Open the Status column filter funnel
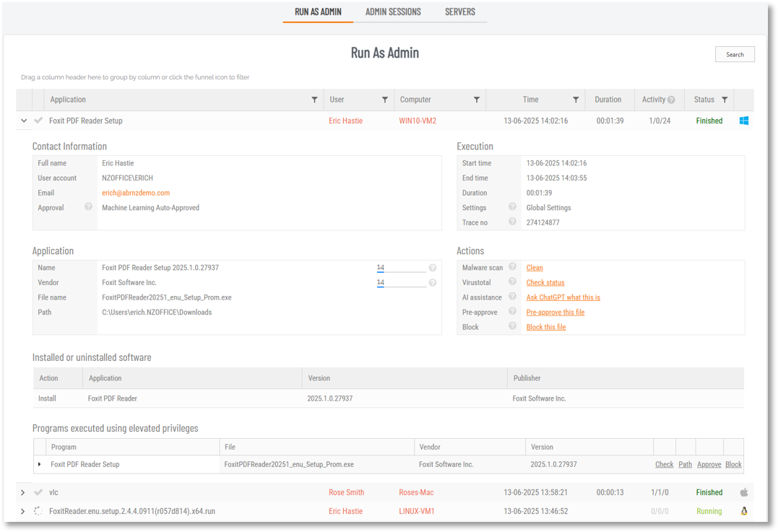 (725, 100)
